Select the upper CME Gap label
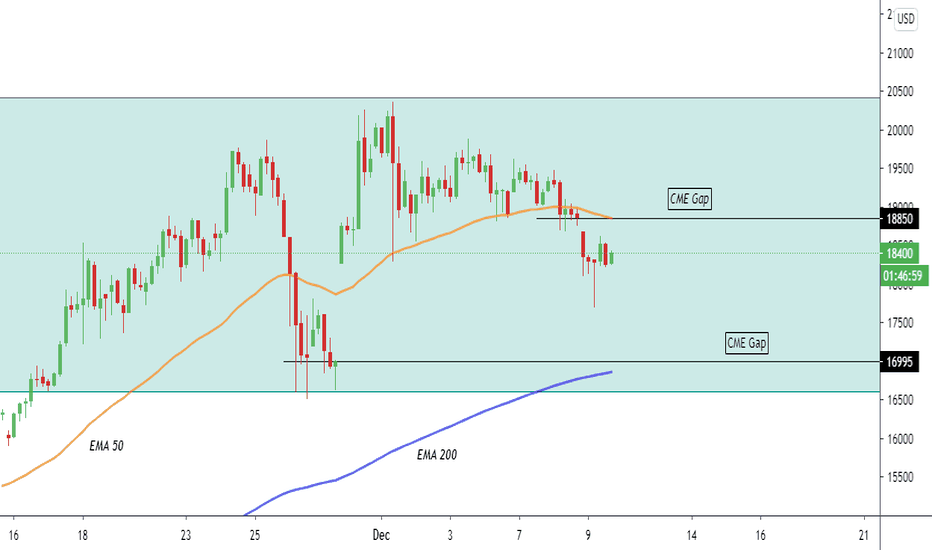This screenshot has height=550, width=932. [689, 199]
